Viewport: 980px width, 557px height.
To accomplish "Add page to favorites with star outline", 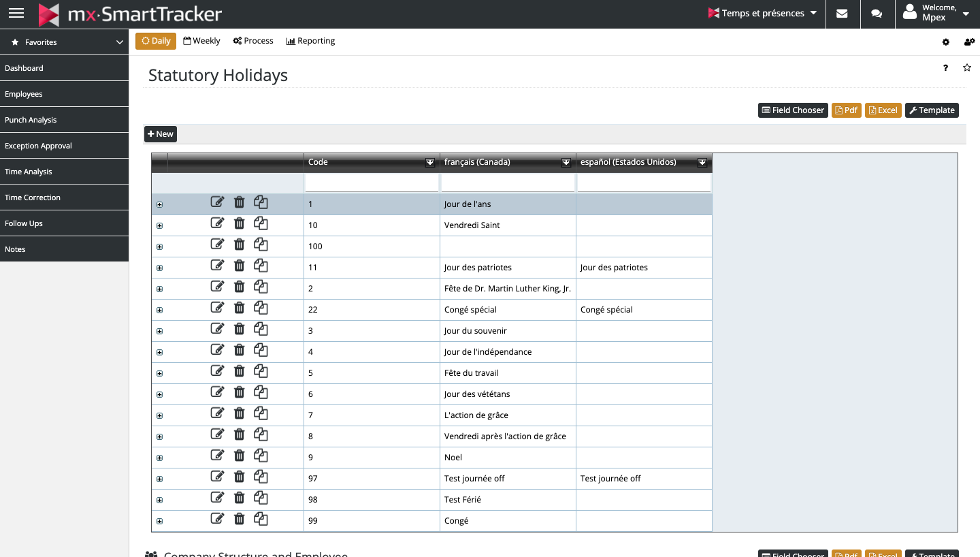I will [967, 67].
